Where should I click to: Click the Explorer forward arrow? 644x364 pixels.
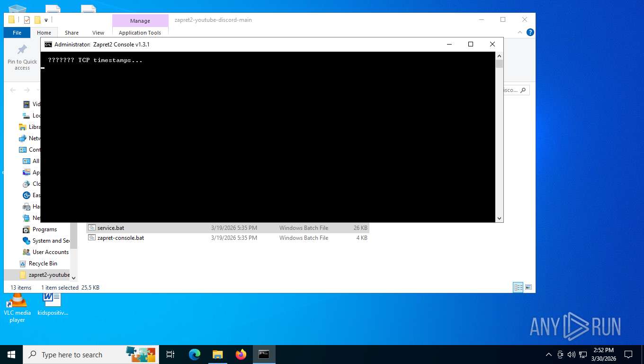pos(27,90)
